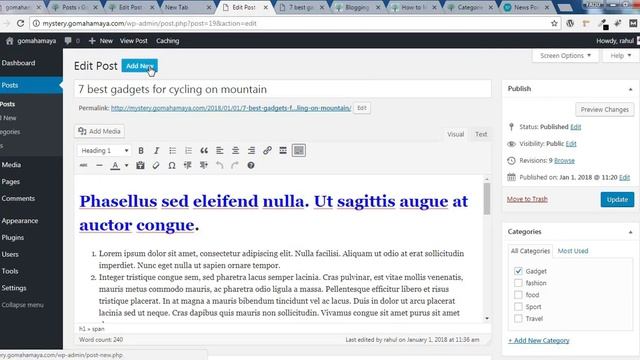Align text center
The height and width of the screenshot is (360, 640).
click(x=236, y=151)
